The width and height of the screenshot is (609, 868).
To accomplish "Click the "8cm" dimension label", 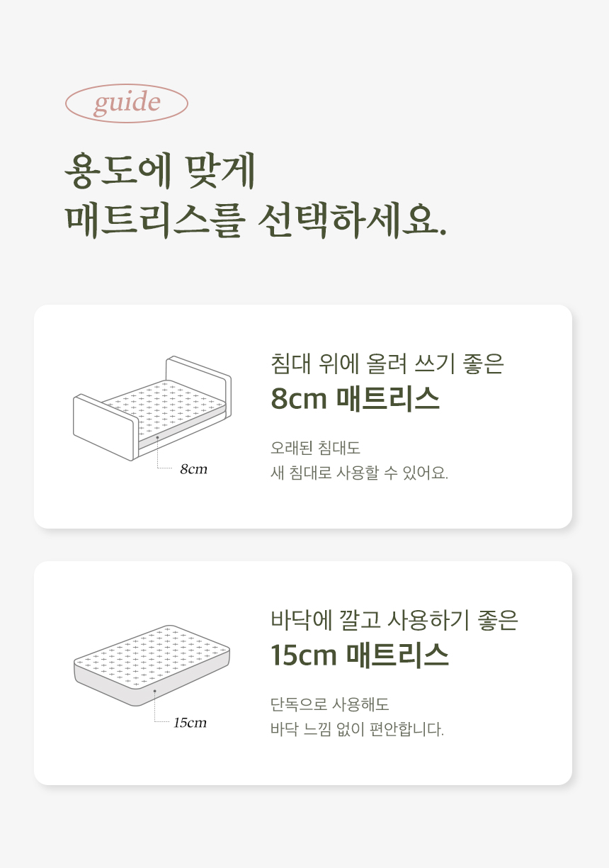I will pyautogui.click(x=193, y=469).
